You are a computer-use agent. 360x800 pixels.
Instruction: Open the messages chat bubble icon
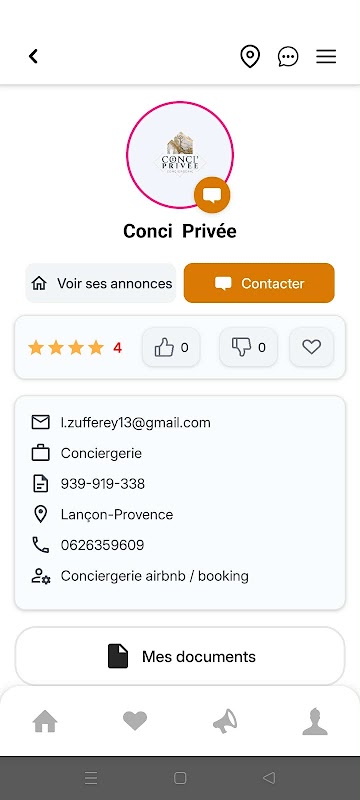tap(288, 56)
